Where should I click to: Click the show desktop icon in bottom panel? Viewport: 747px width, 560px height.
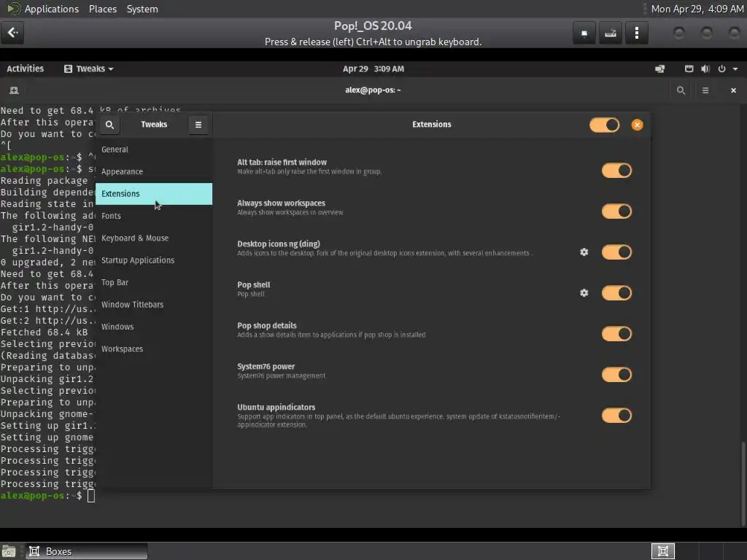[9, 551]
